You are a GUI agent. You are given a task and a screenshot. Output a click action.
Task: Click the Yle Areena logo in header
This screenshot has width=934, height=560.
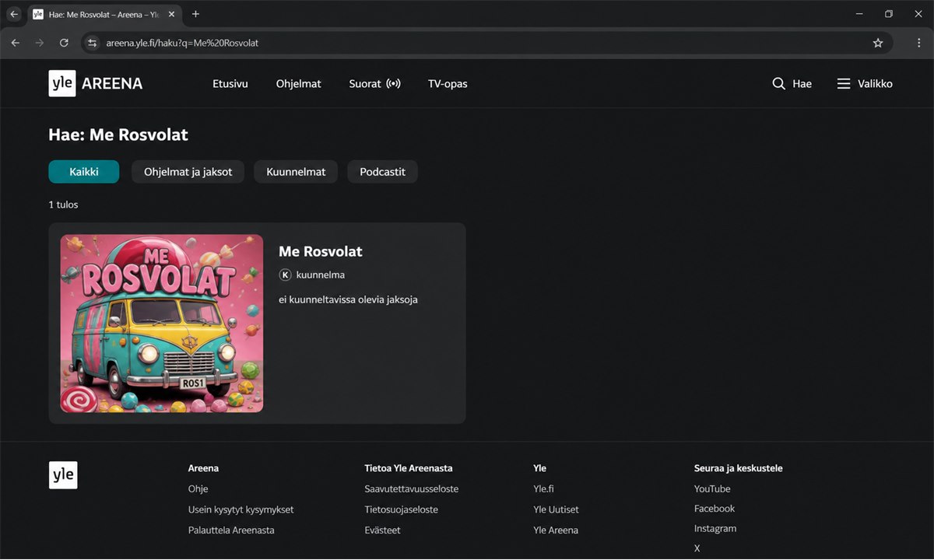pos(96,83)
